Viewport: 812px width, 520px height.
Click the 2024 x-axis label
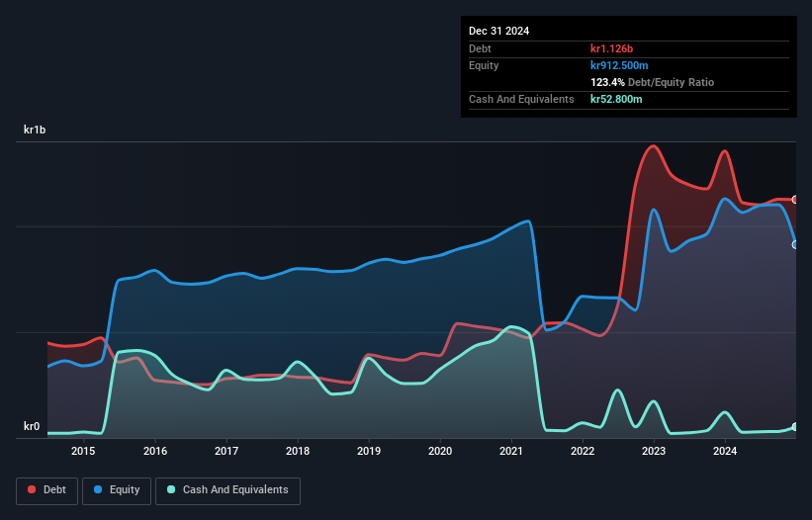725,451
